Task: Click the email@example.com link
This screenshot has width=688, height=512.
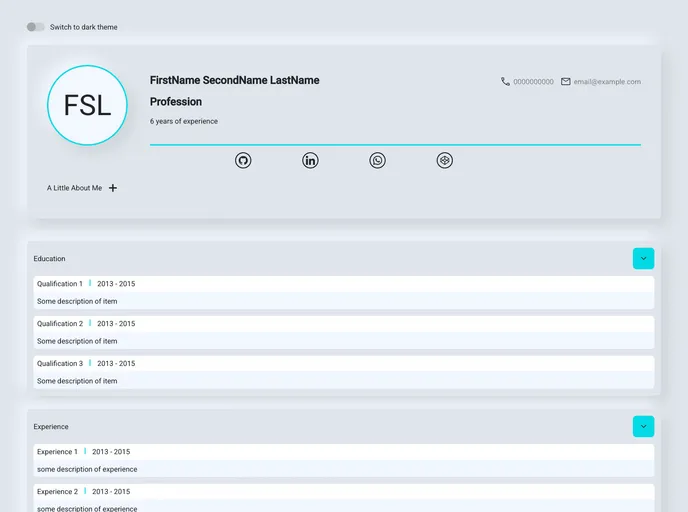Action: coord(607,82)
